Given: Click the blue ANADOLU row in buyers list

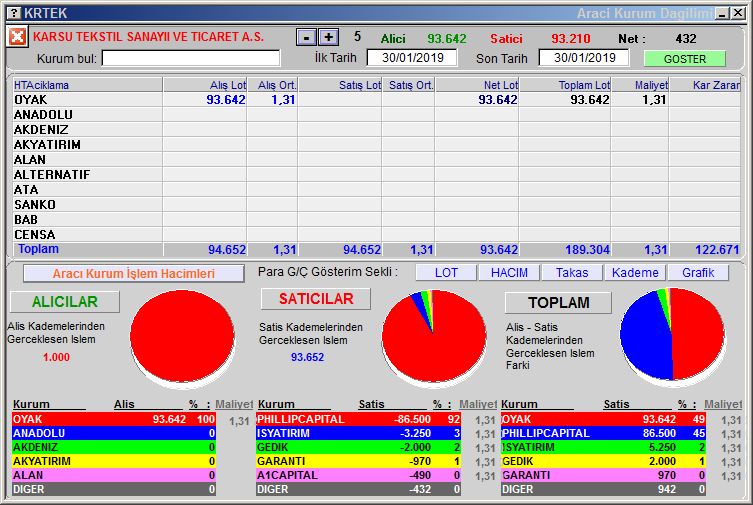Looking at the screenshot, I should coord(114,433).
